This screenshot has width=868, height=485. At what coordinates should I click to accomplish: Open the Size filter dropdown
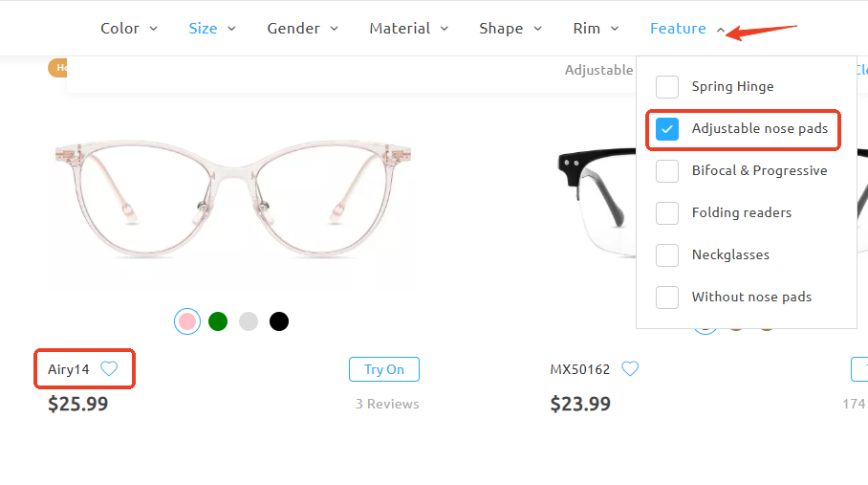coord(211,29)
